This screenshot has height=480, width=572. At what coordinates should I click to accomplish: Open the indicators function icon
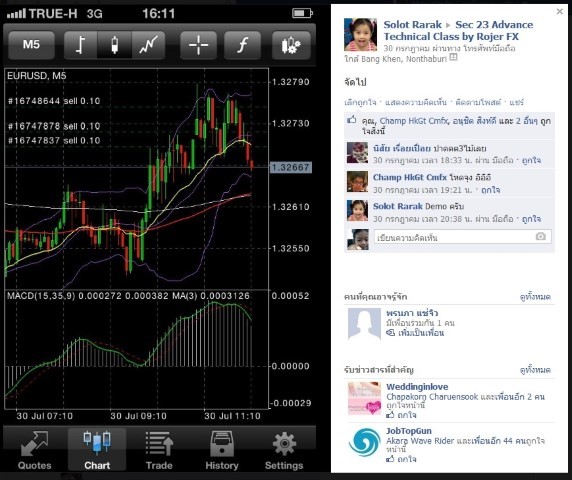coord(242,45)
